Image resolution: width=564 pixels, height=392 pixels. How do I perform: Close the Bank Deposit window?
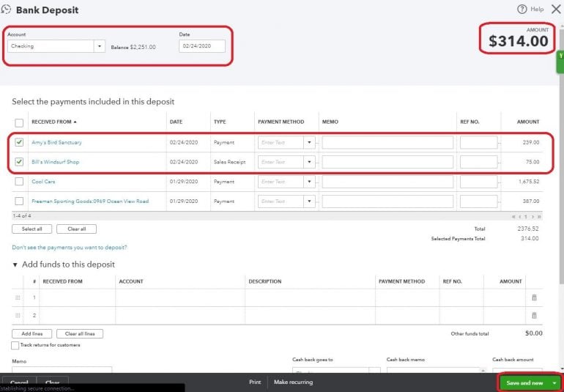point(555,10)
